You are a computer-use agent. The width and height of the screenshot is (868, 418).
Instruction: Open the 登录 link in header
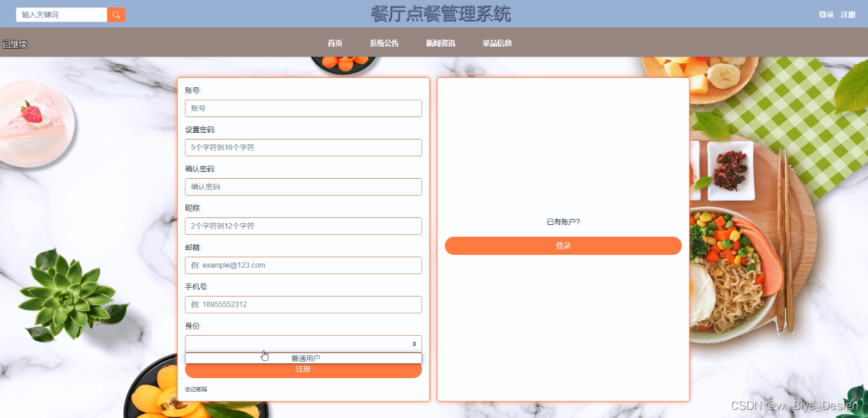(826, 14)
